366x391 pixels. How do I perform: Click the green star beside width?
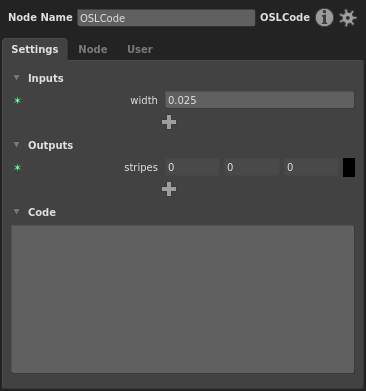tap(17, 100)
